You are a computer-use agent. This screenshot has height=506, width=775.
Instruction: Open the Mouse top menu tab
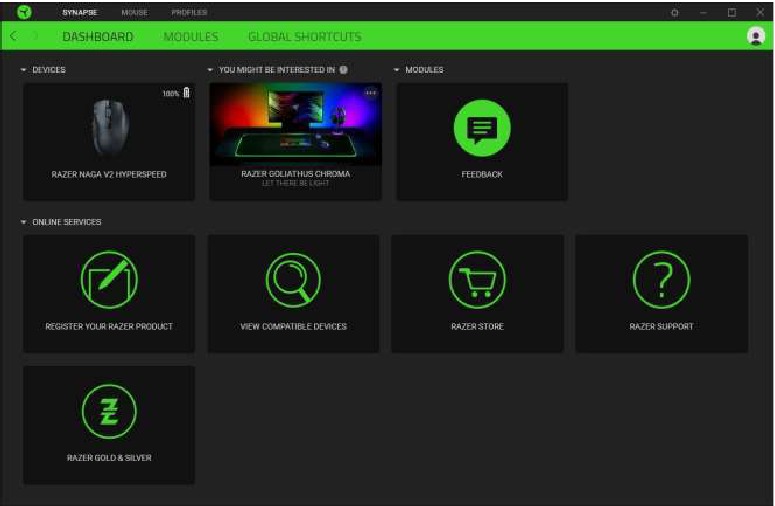pyautogui.click(x=133, y=12)
